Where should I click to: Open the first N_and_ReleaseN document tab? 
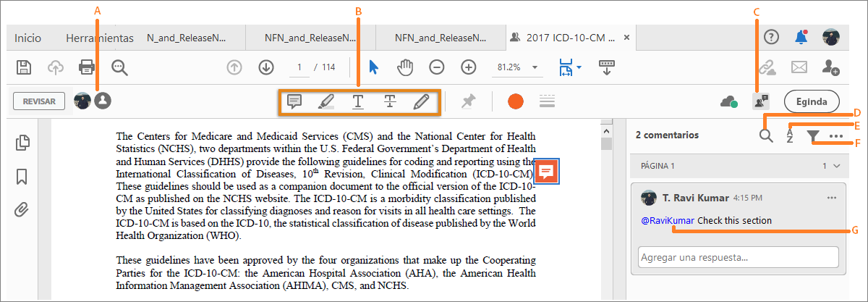pos(187,38)
